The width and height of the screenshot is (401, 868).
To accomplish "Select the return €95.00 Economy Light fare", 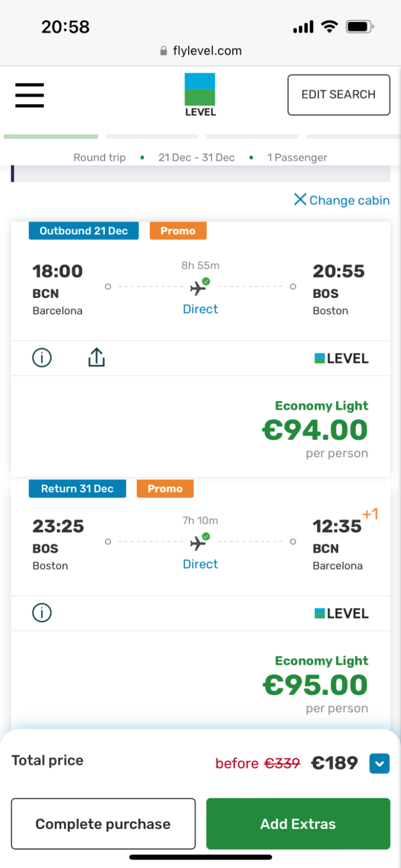I will point(315,685).
